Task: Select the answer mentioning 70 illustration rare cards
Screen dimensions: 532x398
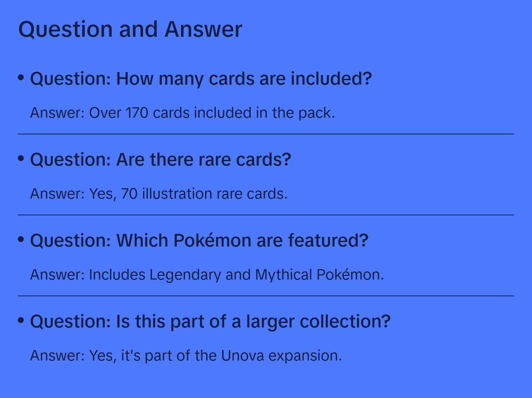Action: (x=159, y=194)
